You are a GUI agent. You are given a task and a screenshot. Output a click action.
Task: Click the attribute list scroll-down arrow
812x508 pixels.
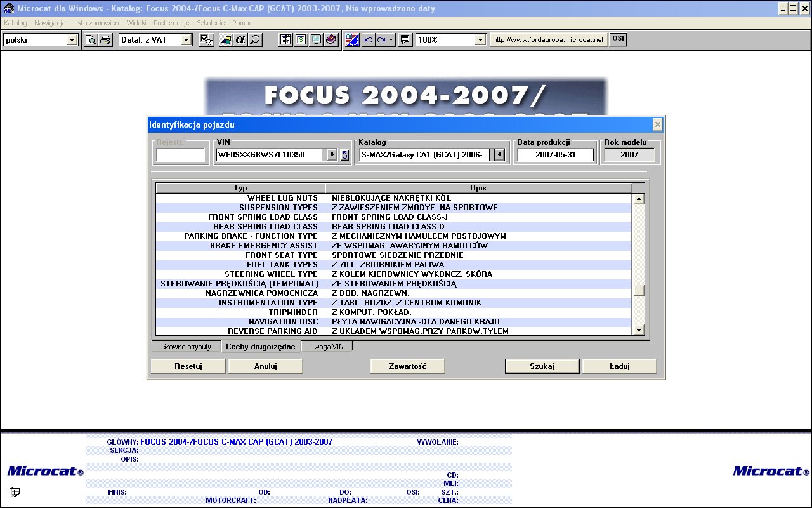tap(639, 330)
